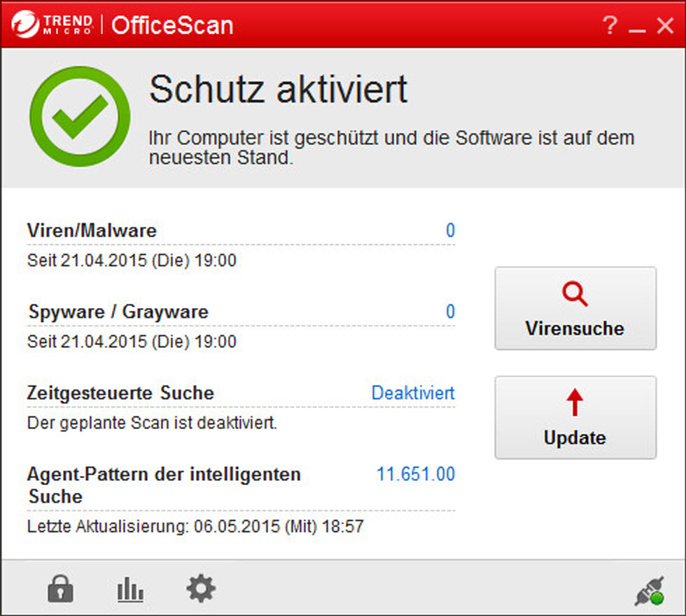Click pattern version 11.651.00 link
This screenshot has width=686, height=616.
[x=415, y=474]
